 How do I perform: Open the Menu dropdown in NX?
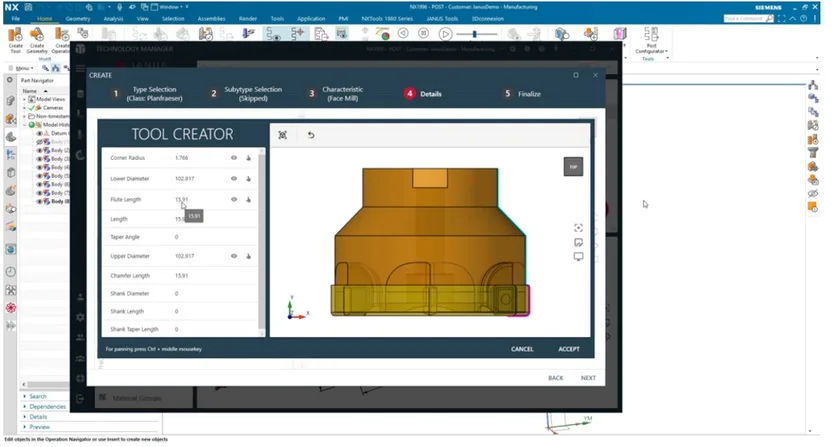click(x=21, y=68)
